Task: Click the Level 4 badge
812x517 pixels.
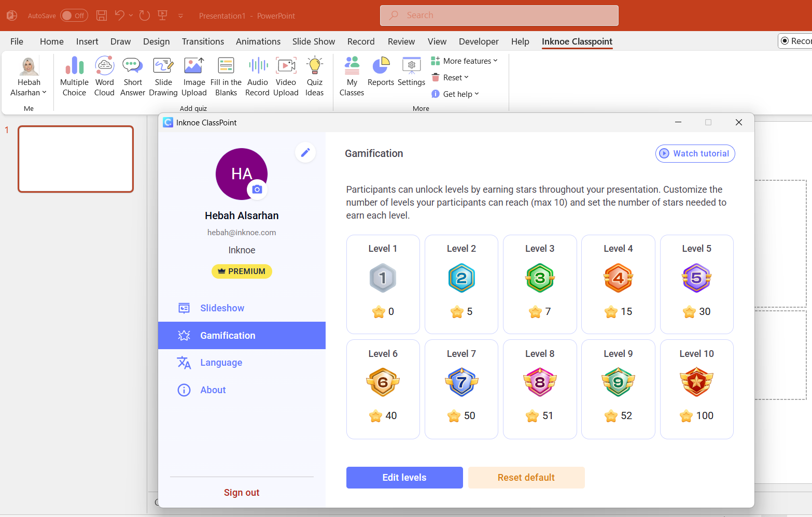Action: click(619, 278)
